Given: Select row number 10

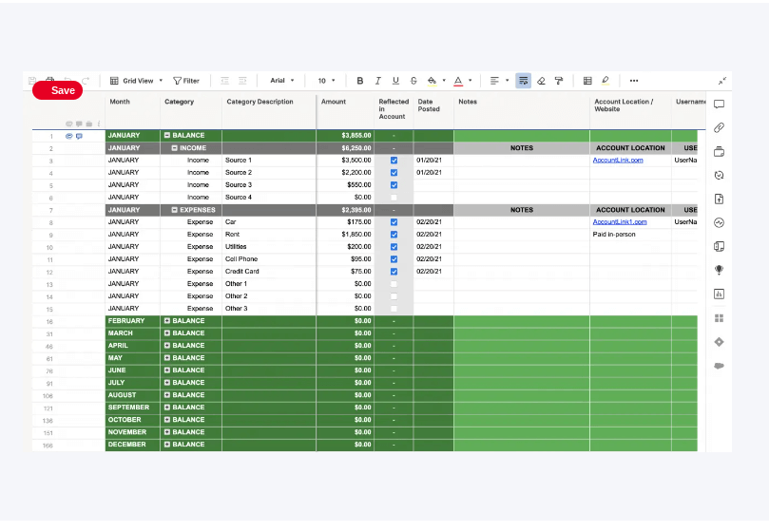Looking at the screenshot, I should 49,248.
